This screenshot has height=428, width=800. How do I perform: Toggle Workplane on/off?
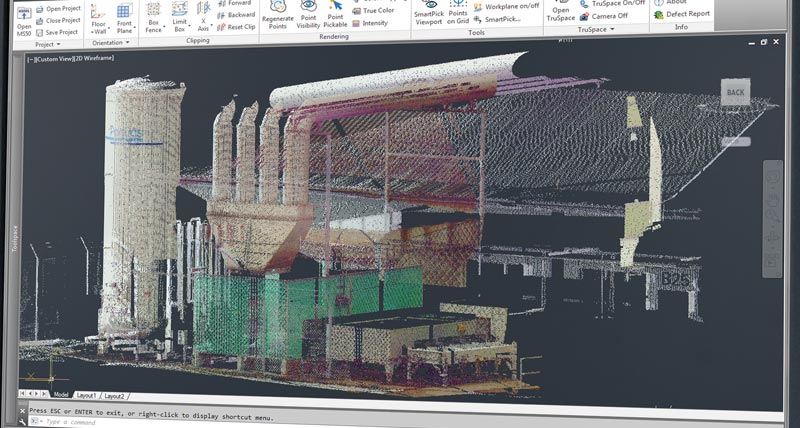point(506,7)
